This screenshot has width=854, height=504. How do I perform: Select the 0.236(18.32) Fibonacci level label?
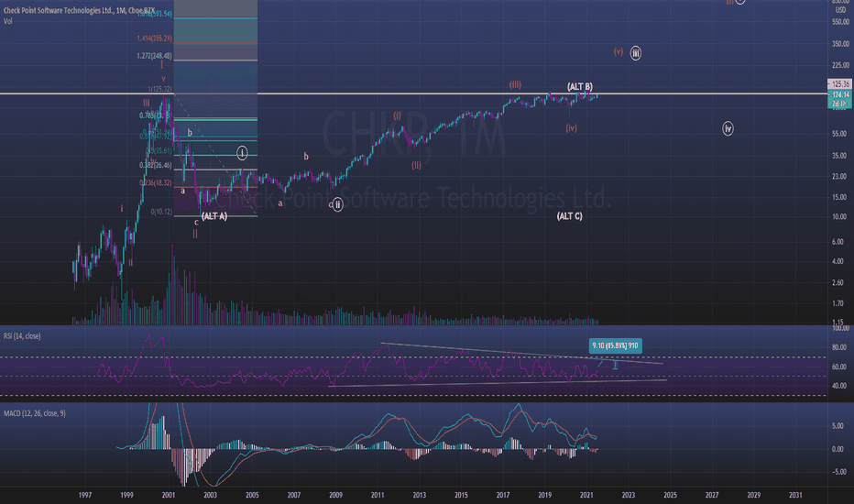155,183
